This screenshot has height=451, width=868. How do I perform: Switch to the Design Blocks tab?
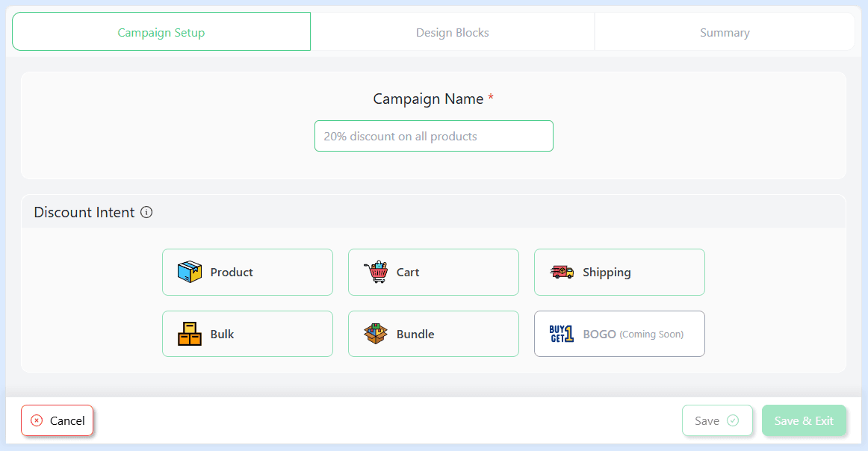pyautogui.click(x=452, y=32)
